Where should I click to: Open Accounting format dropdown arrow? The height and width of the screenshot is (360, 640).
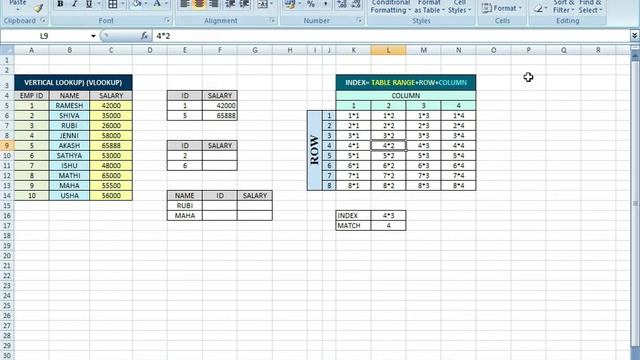299,4
